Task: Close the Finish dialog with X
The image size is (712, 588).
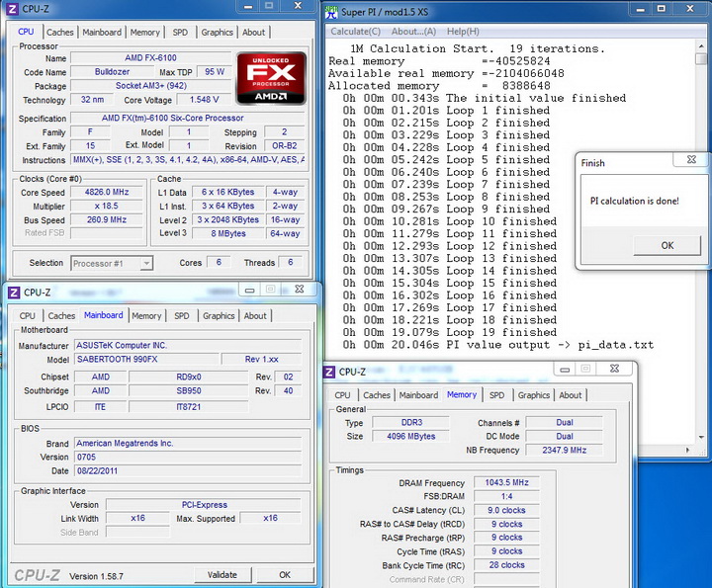Action: tap(691, 159)
